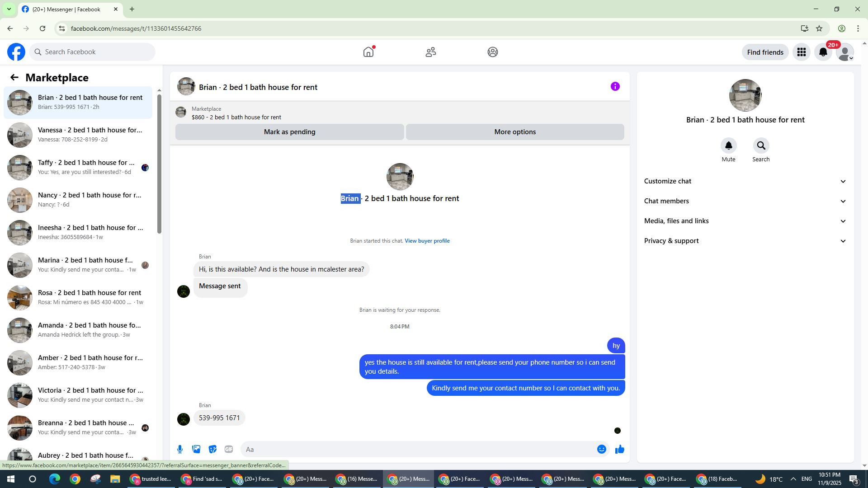This screenshot has width=868, height=488.
Task: Open Victoria conversation in chat list
Action: [78, 395]
